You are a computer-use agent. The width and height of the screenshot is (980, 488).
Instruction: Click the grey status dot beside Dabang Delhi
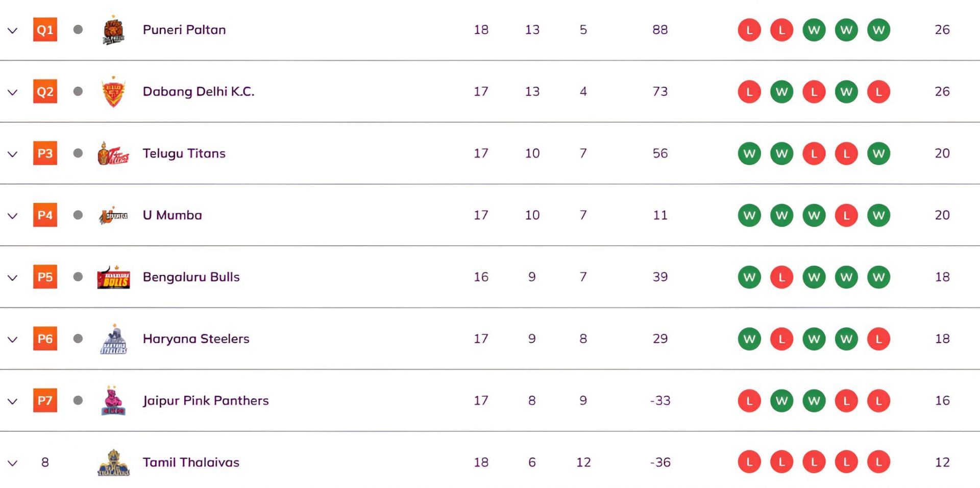(78, 91)
